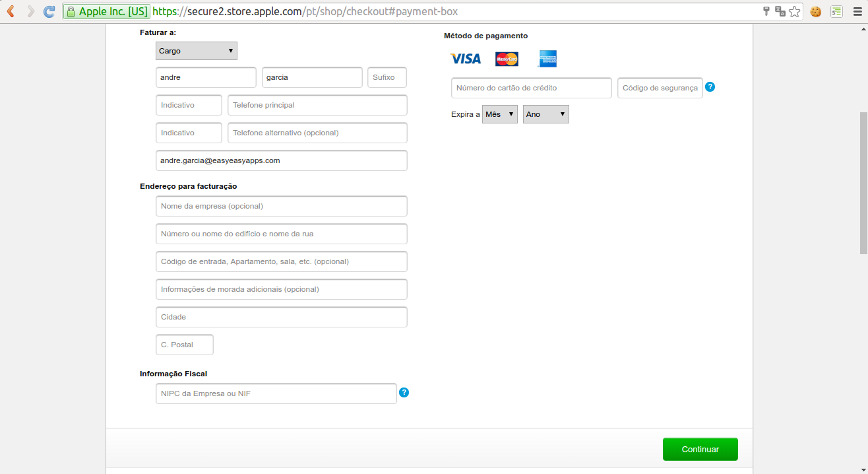Click help icon next to Código de segurança
The height and width of the screenshot is (474, 868).
pyautogui.click(x=710, y=87)
